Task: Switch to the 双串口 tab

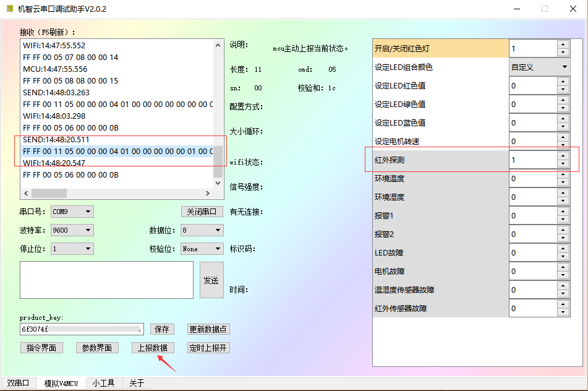Action: 18,383
